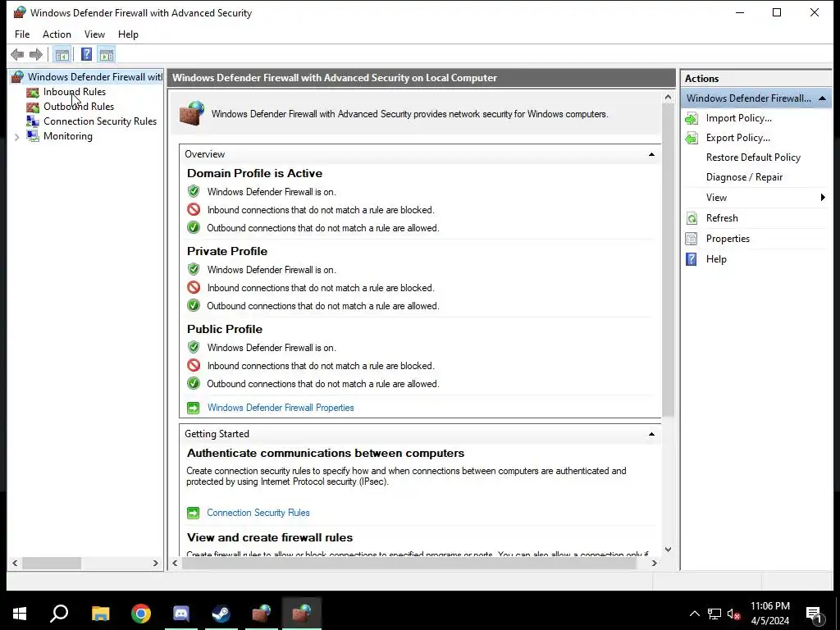Click the Refresh action
The height and width of the screenshot is (630, 840).
722,218
